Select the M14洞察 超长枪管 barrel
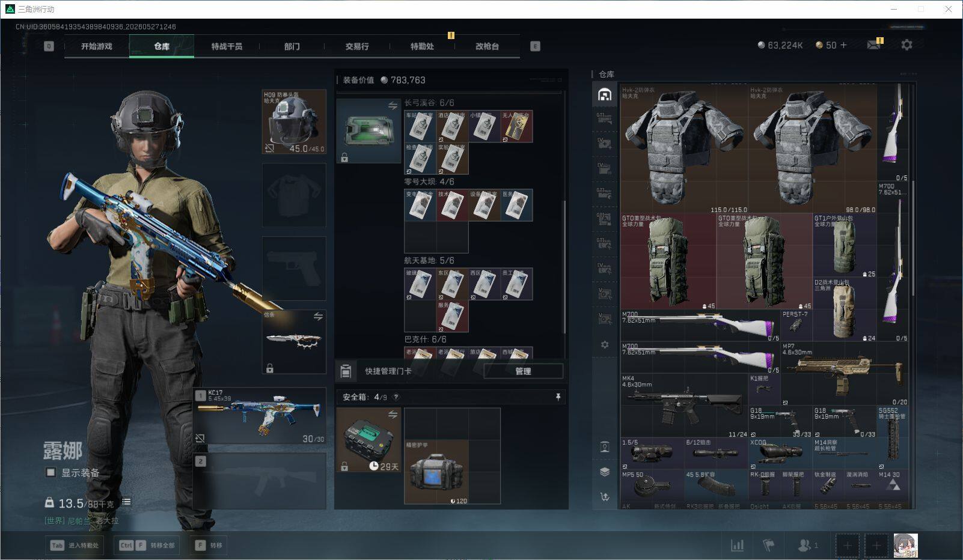Image resolution: width=963 pixels, height=560 pixels. (x=845, y=454)
